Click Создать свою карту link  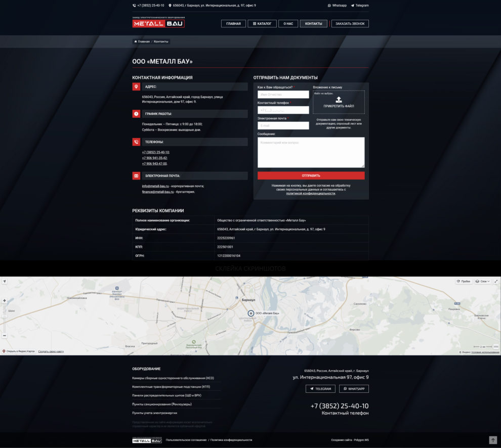click(x=51, y=351)
